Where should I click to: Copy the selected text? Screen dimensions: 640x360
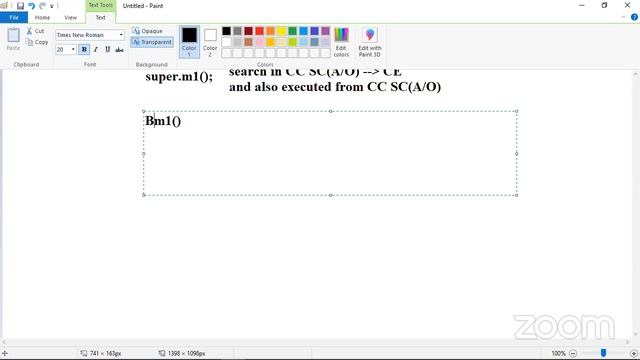pyautogui.click(x=37, y=42)
